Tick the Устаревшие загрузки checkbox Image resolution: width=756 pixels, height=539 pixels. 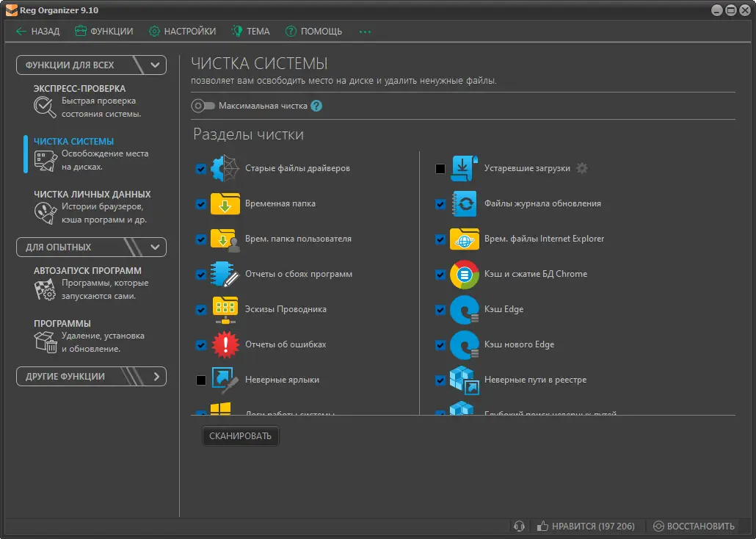440,169
